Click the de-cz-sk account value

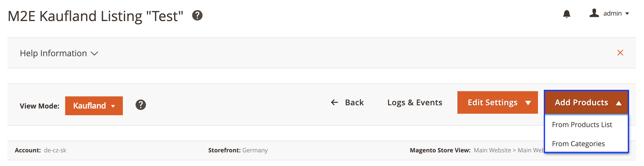coord(55,150)
